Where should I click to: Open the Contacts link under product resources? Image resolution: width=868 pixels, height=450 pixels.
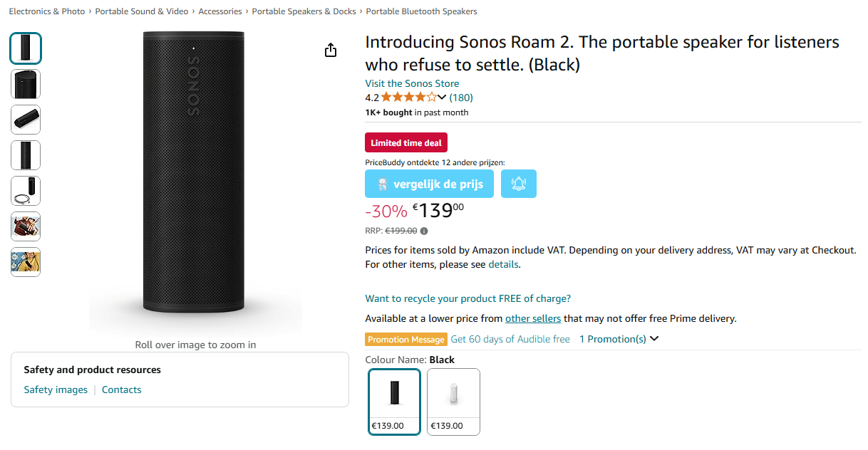[x=121, y=389]
